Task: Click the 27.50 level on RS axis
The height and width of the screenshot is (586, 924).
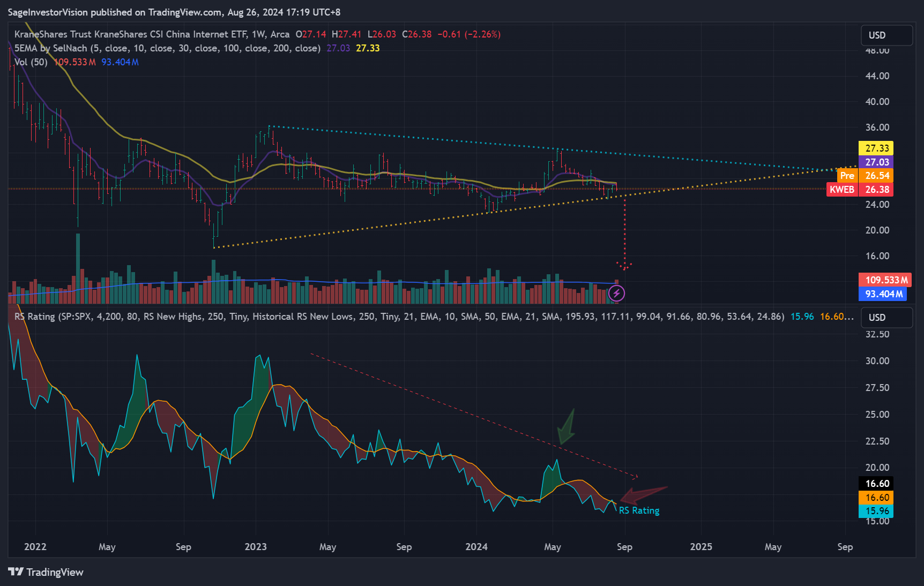Action: point(877,388)
